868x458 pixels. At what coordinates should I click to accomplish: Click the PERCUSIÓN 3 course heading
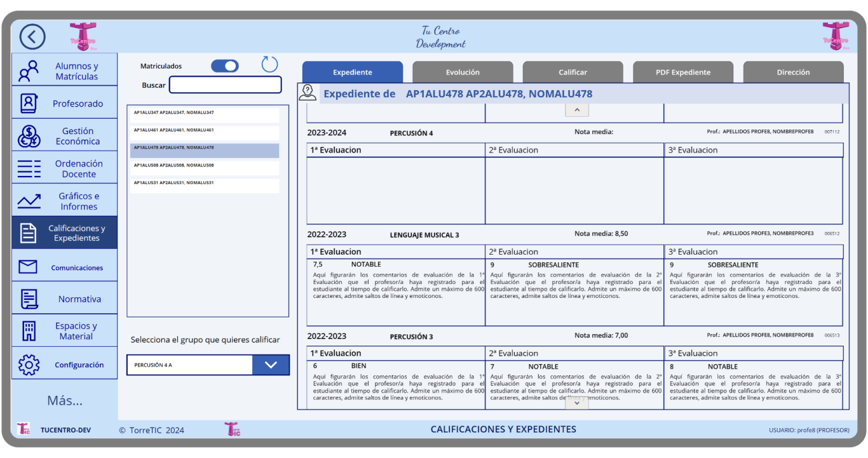pyautogui.click(x=412, y=337)
